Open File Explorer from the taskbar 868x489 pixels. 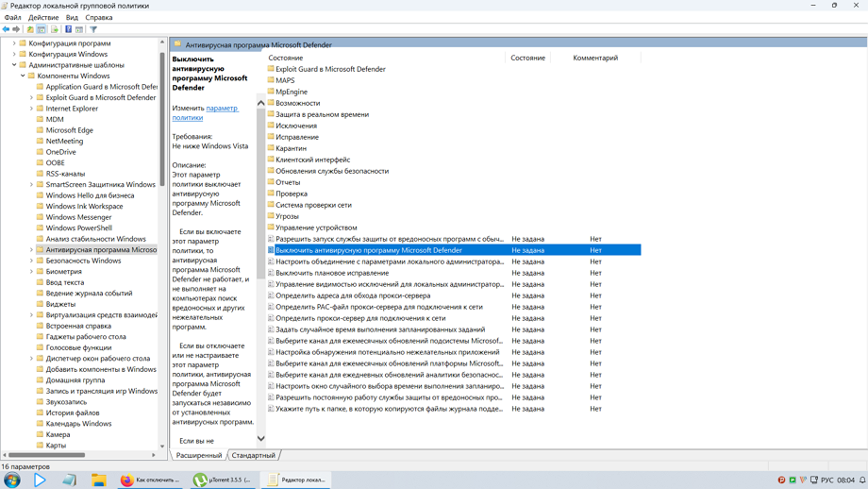point(98,480)
